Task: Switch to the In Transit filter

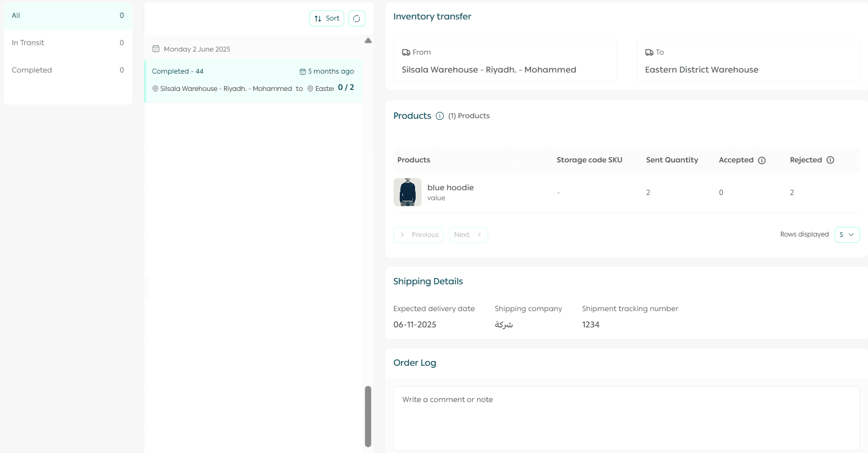Action: coord(68,43)
